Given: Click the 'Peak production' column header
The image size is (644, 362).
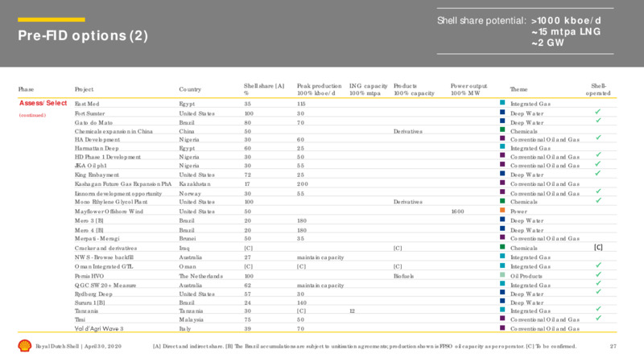Looking at the screenshot, I should [319, 89].
